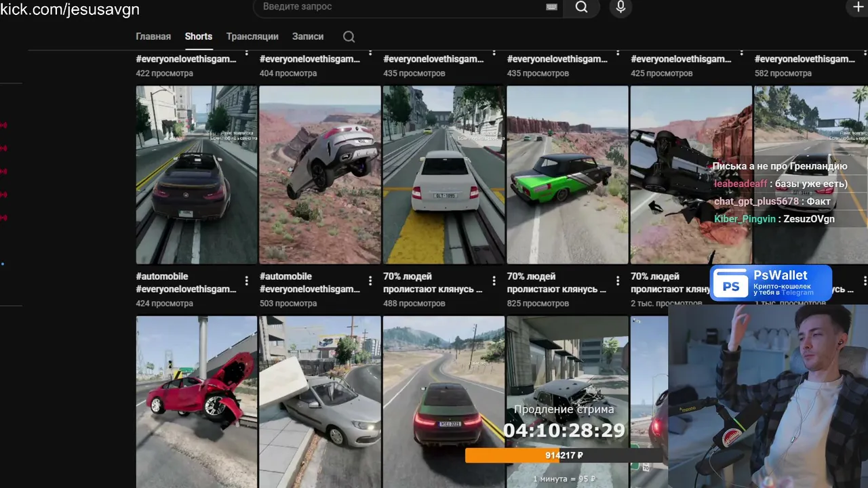Go to the Записи tab
Viewport: 868px width, 488px height.
point(308,37)
